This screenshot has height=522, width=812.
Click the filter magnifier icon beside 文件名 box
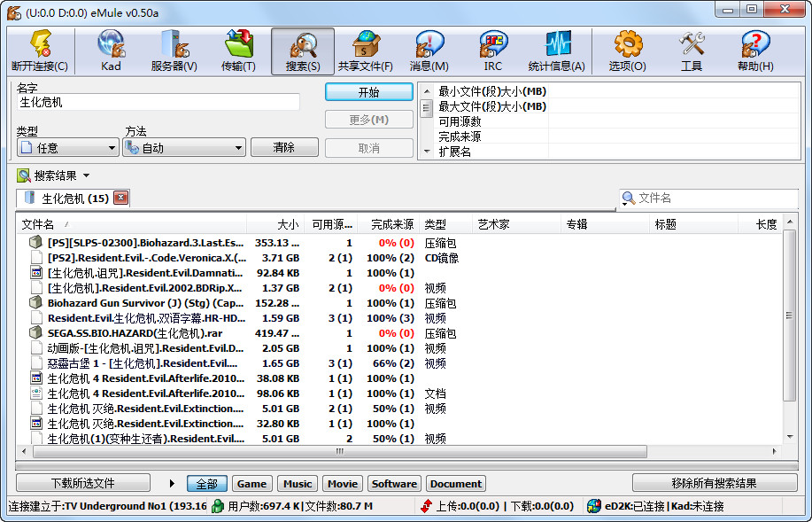pyautogui.click(x=628, y=198)
